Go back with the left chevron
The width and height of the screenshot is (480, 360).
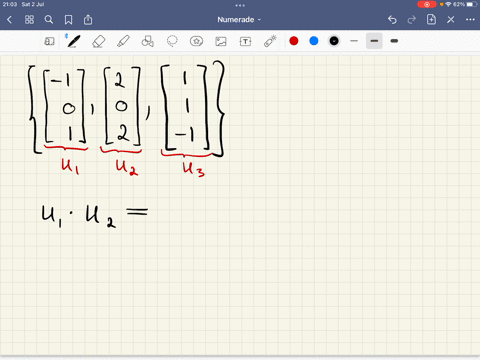(x=9, y=20)
